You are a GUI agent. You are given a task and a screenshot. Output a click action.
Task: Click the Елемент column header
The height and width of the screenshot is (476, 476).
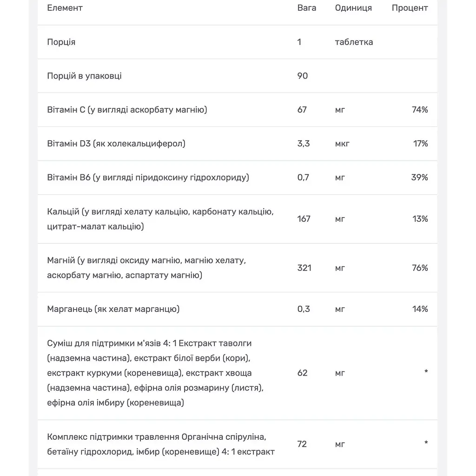[x=65, y=8]
